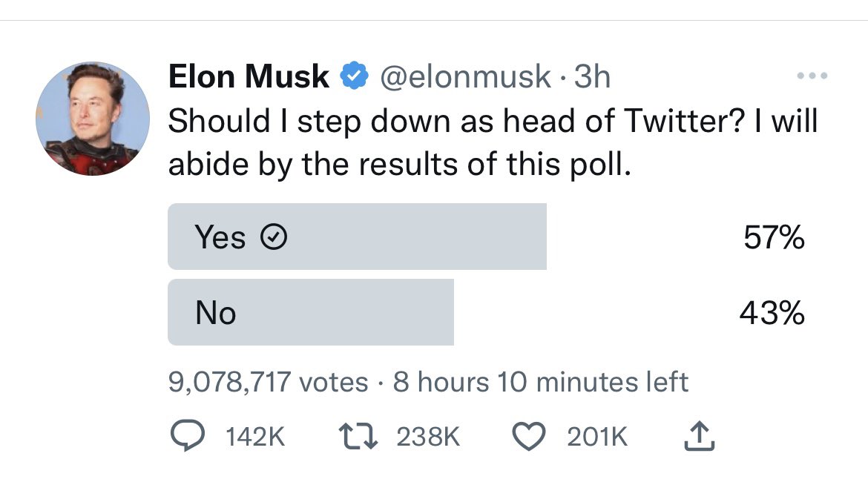Open Elon Musk's profile picture
Screen dimensions: 868x482
pyautogui.click(x=93, y=119)
